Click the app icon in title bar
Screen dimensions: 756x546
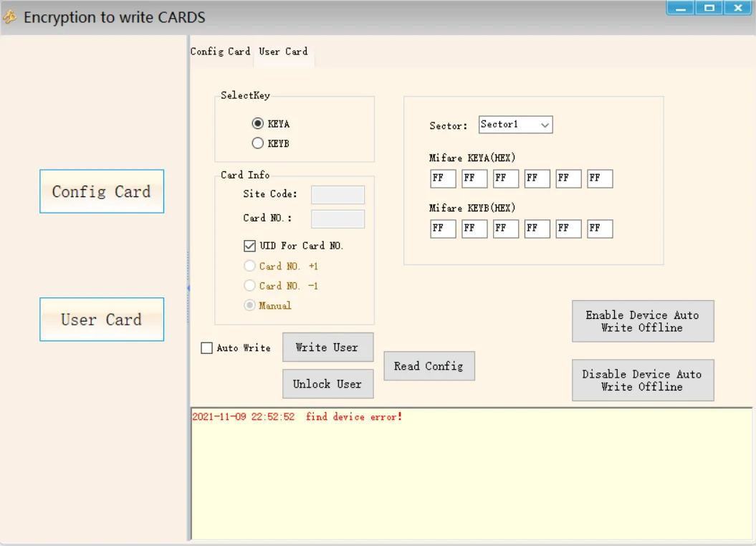10,17
